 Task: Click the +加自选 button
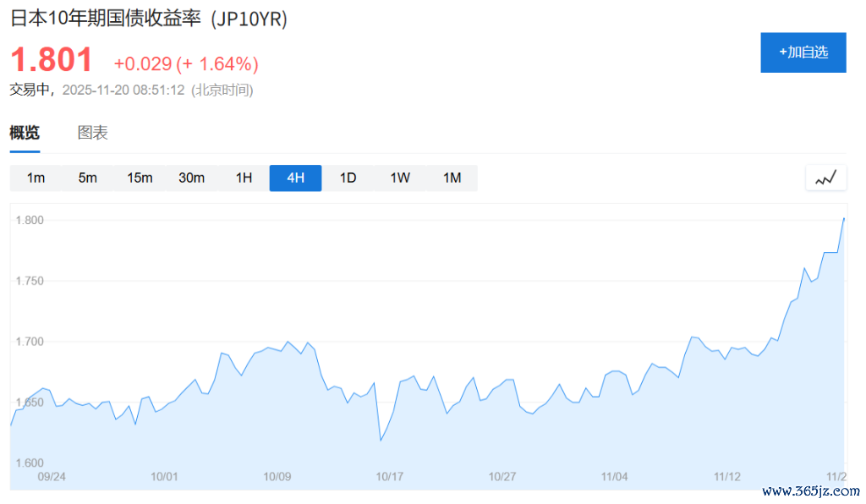(x=803, y=52)
